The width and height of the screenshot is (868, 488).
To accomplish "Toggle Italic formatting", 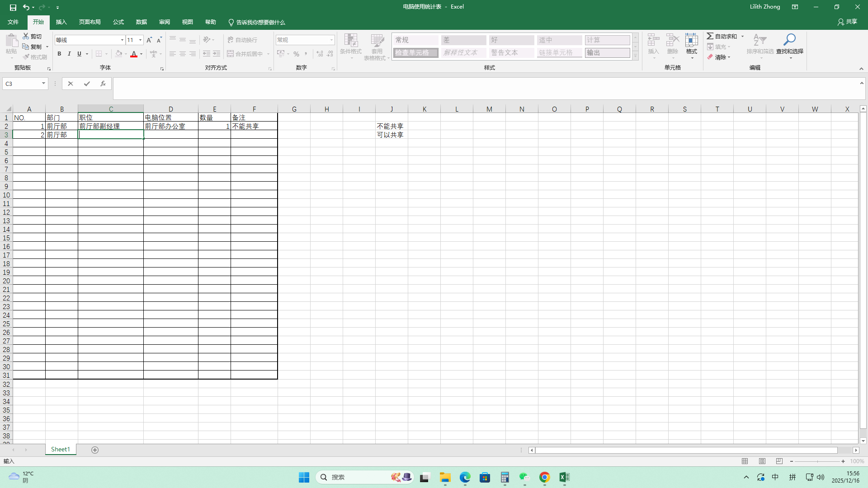I will tap(69, 54).
